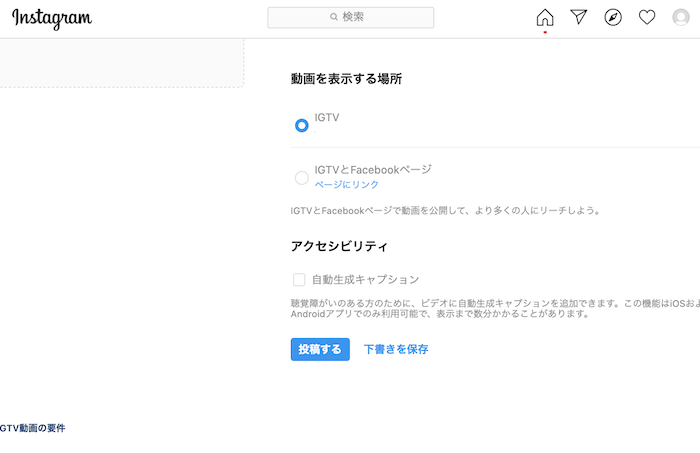Image resolution: width=700 pixels, height=453 pixels.
Task: Open the Home feed icon
Action: [545, 17]
